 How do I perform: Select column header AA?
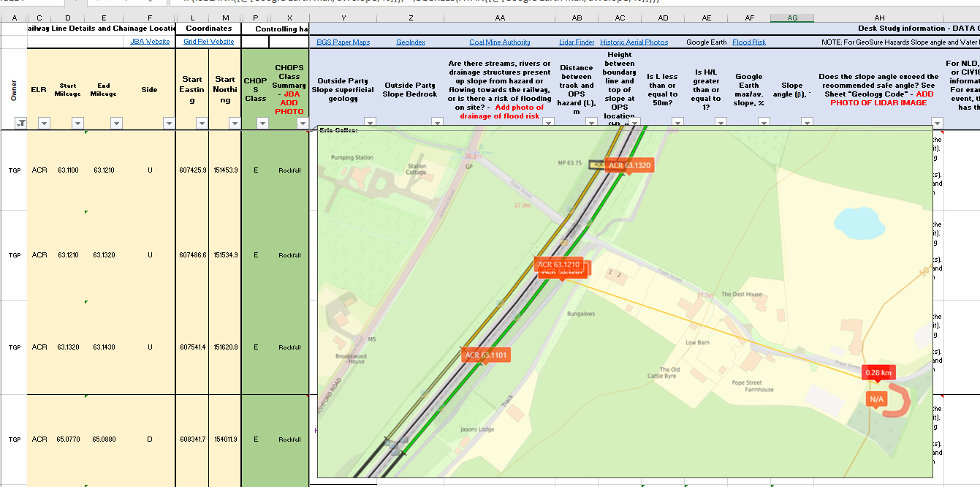coord(500,18)
